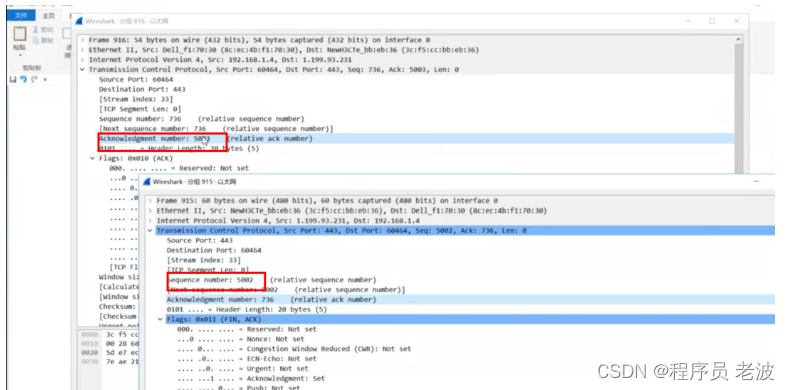The height and width of the screenshot is (390, 790).
Task: Expand Ethernet II row in packet 916
Action: coord(83,50)
